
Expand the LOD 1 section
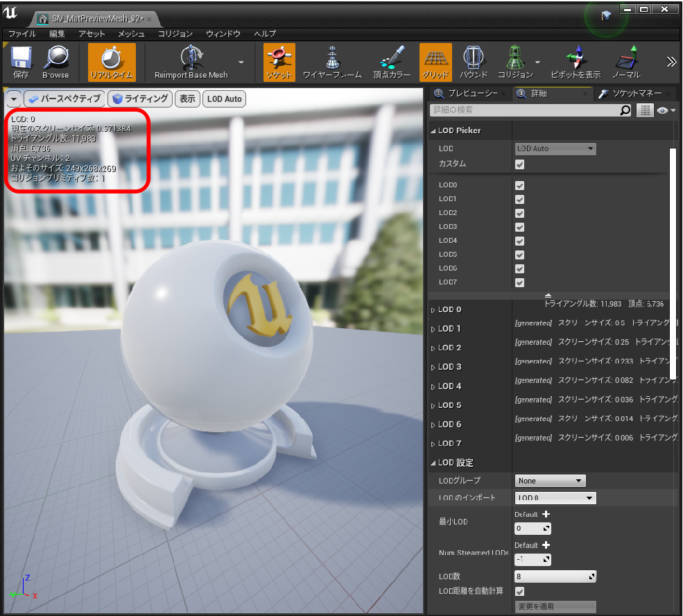(x=433, y=330)
